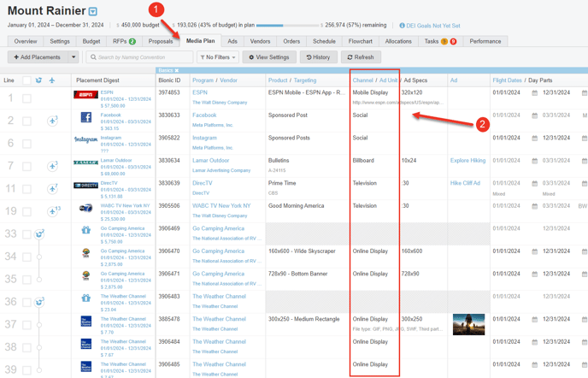Screen dimensions: 588x378
Task: Open the start date calendar for DirecTV row
Action: pos(535,183)
